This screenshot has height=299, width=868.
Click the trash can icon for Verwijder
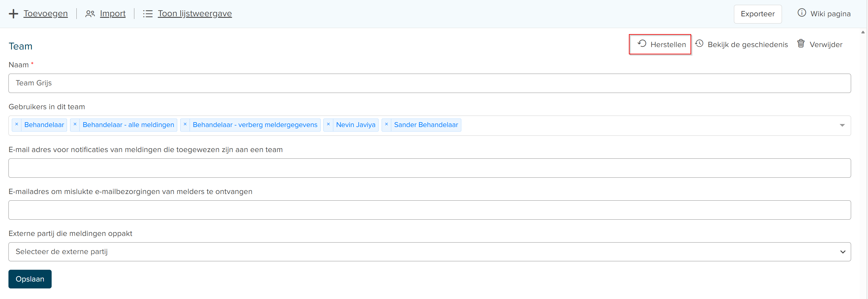(x=801, y=44)
